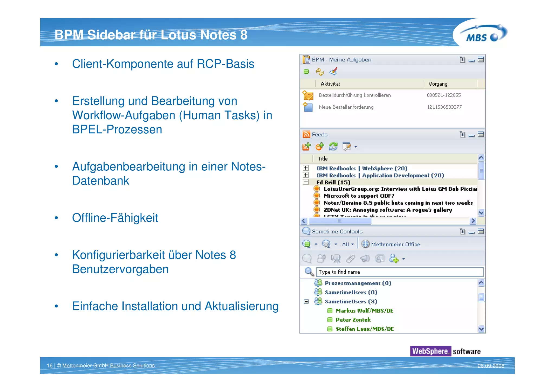This screenshot has height=392, width=555.
Task: Click the contacts list scrollbar down arrow
Action: point(481,329)
